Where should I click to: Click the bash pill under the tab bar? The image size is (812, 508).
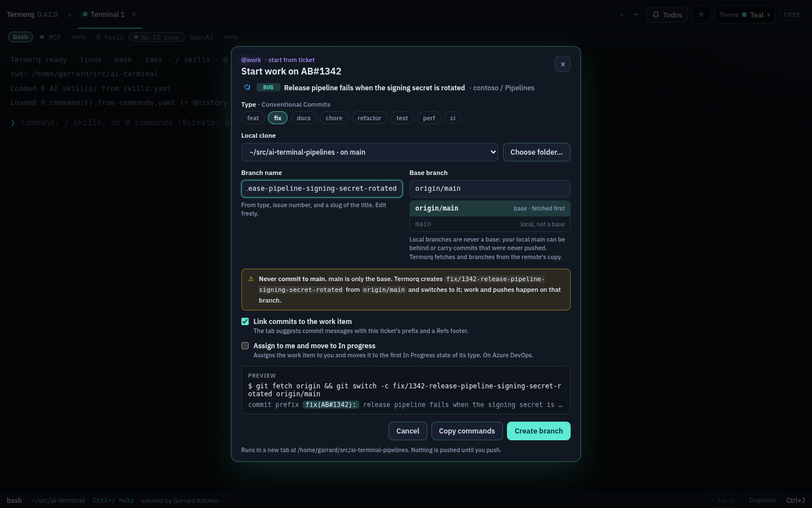point(21,37)
